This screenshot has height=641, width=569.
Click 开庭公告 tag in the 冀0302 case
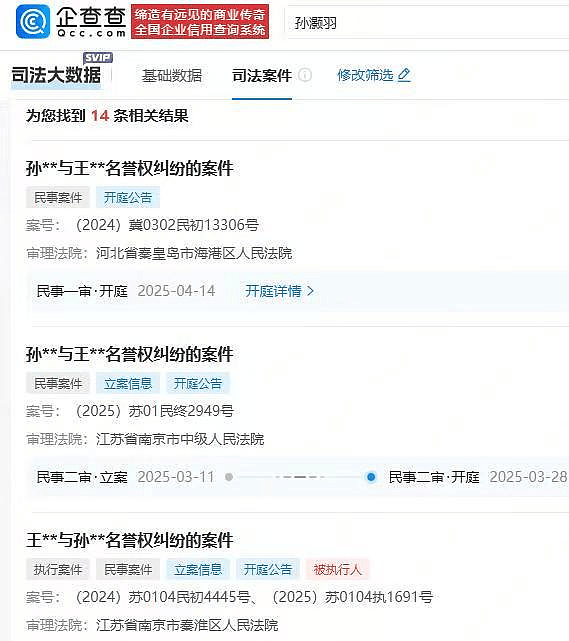coord(128,197)
